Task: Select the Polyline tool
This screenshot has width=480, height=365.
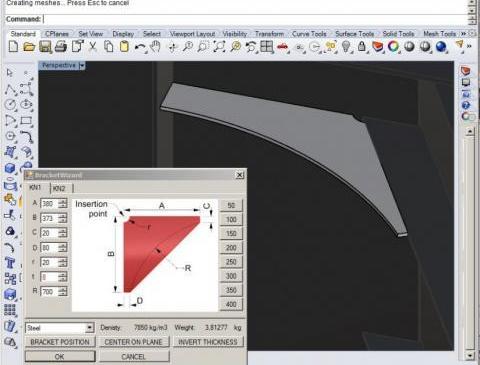Action: click(10, 89)
